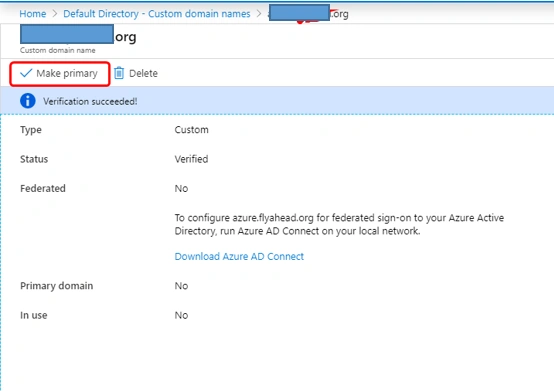This screenshot has height=391, width=554.
Task: Open Download Azure AD Connect link
Action: point(239,256)
